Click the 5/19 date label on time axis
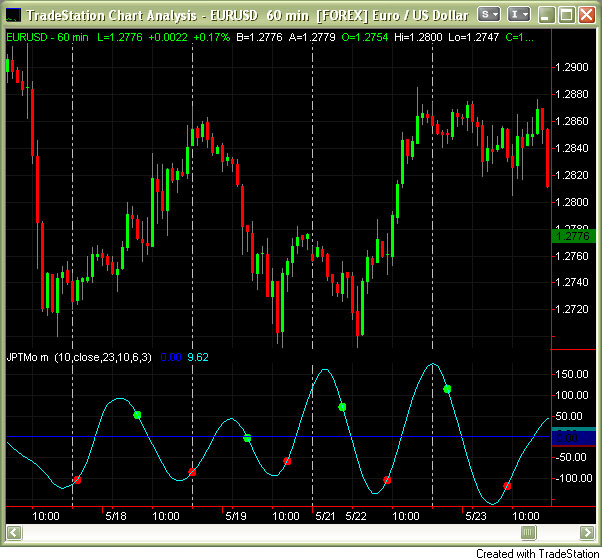The image size is (602, 560). click(x=236, y=516)
